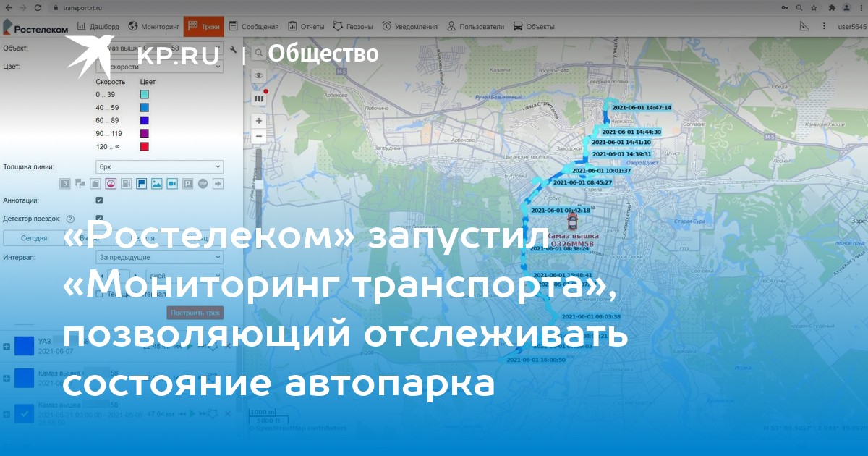Open the Сообщения tab
This screenshot has height=456, width=868.
coord(254,27)
